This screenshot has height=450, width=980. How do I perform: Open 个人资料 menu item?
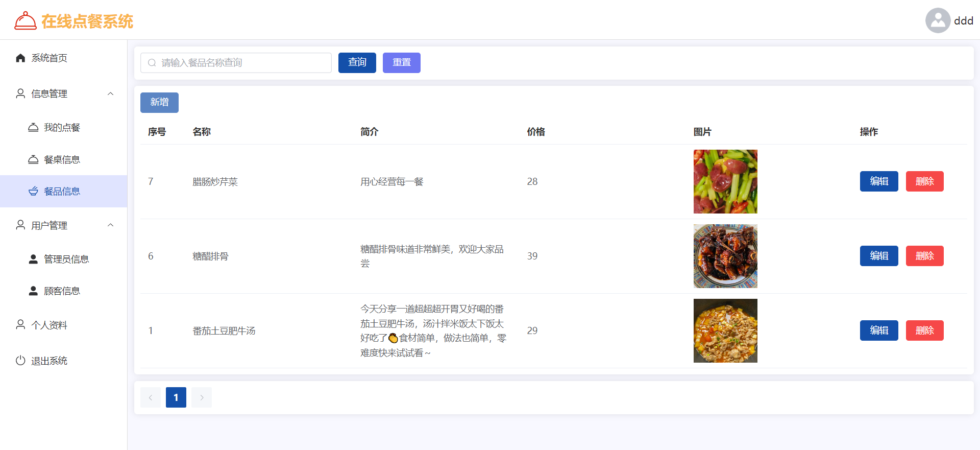click(x=63, y=325)
